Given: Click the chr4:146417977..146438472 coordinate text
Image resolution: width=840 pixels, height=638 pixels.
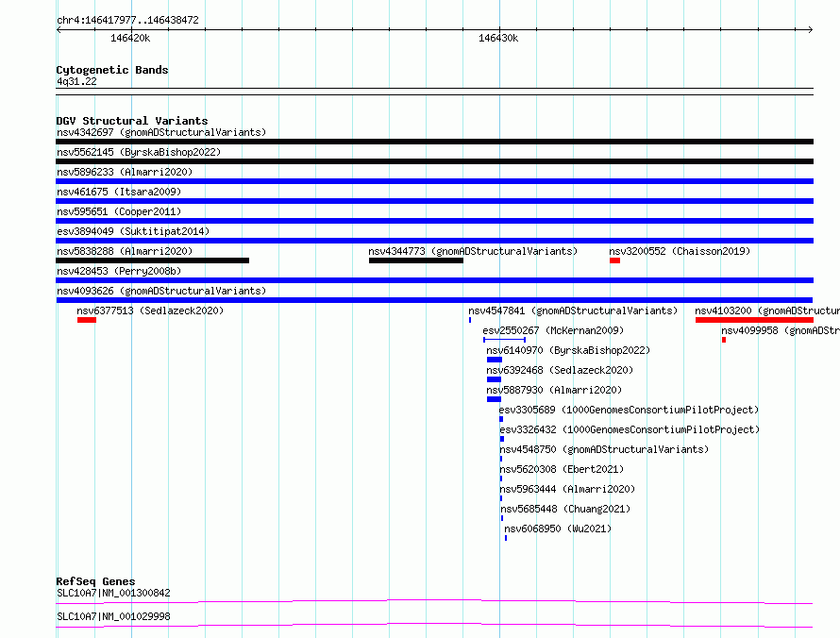Looking at the screenshot, I should (x=127, y=20).
